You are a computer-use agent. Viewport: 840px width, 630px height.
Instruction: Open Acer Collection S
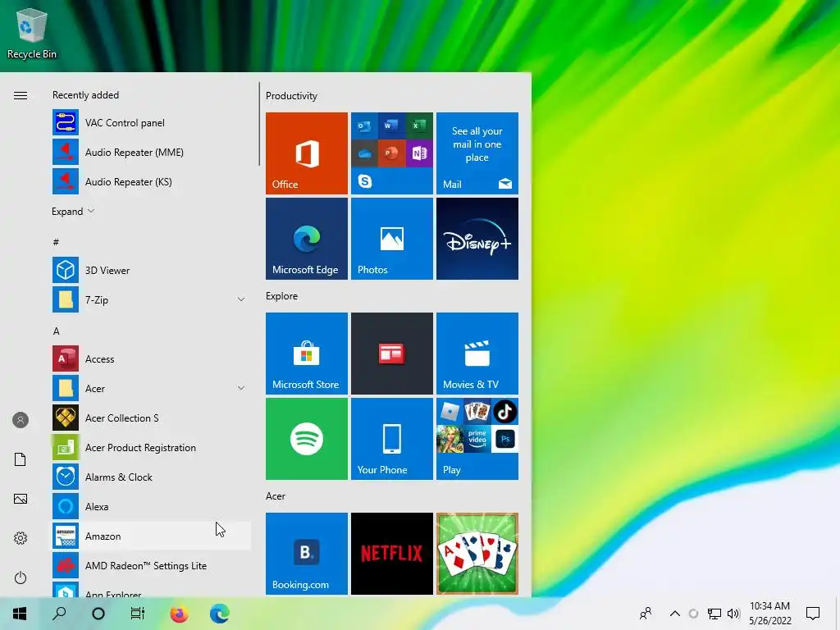click(151, 418)
